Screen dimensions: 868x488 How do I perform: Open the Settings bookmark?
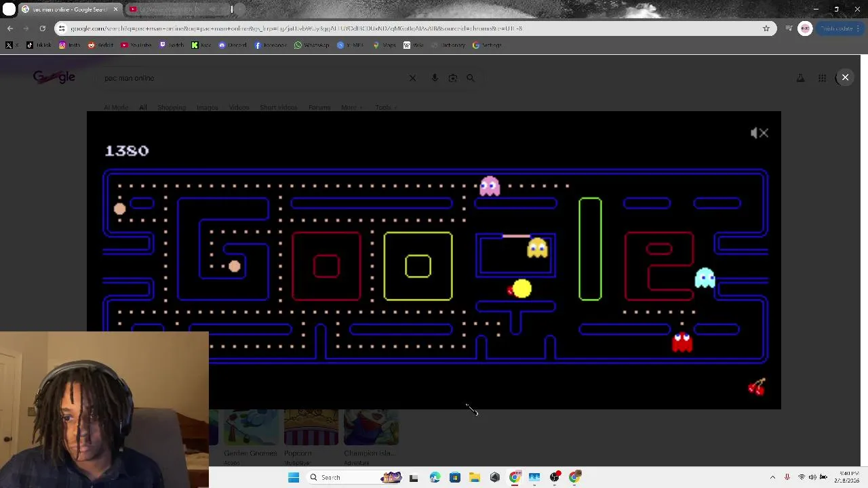(487, 45)
